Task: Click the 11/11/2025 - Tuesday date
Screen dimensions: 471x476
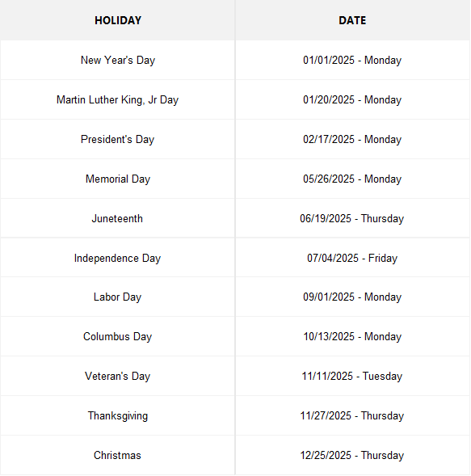Action: point(352,376)
